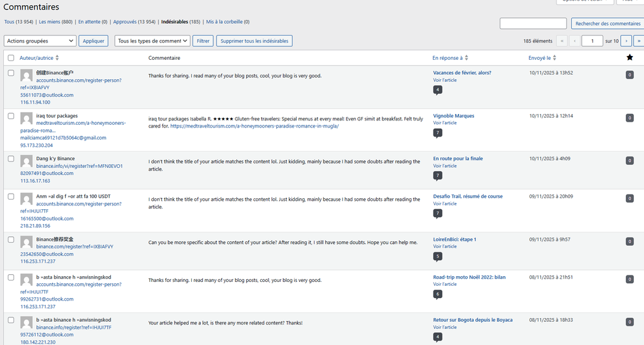Click Rechercher des commentaires button
Screen dimensions: 644x345
coord(607,24)
